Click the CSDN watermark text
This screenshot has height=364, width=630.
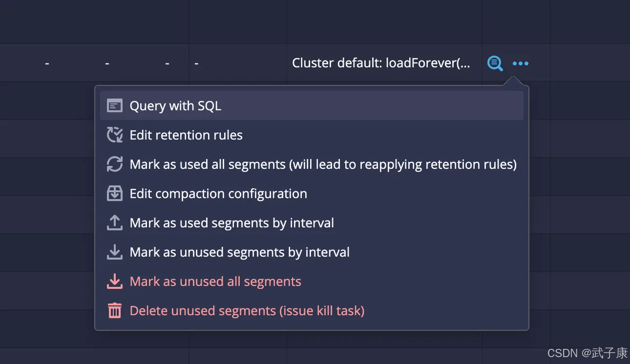click(x=587, y=353)
